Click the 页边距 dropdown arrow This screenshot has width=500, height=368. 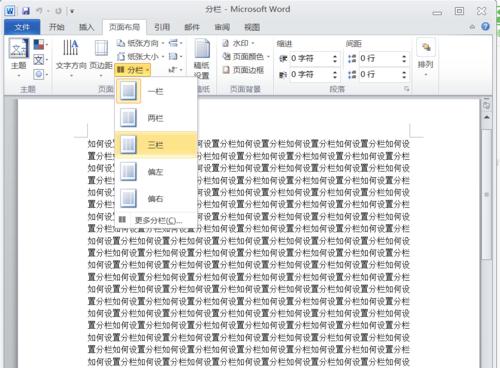[101, 76]
